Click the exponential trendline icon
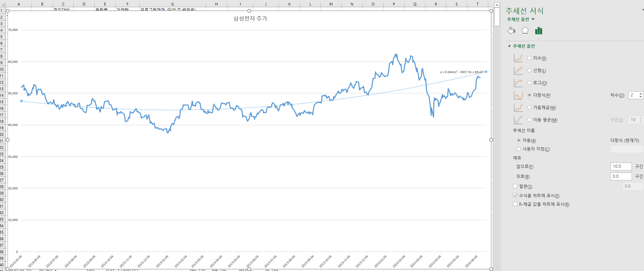 tap(518, 58)
